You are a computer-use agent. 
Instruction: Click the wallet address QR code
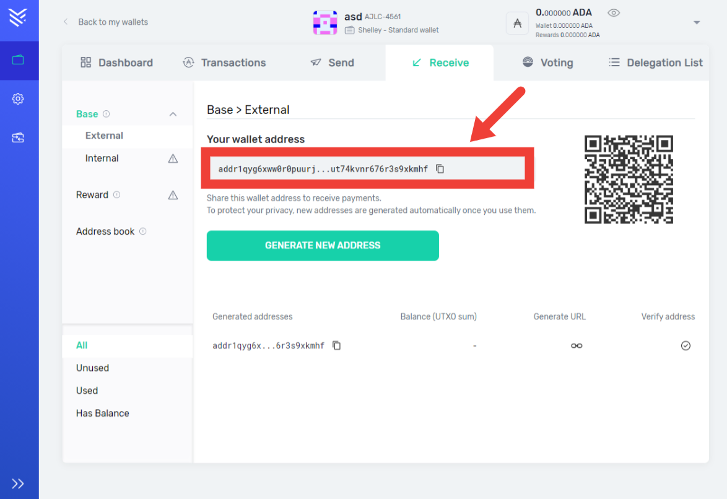pyautogui.click(x=628, y=179)
